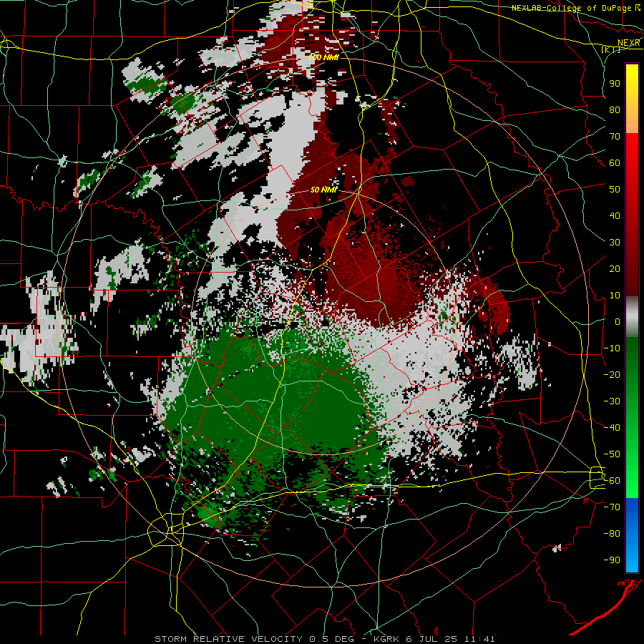Click the 10 value on velocity scale
Screen dimensions: 644x644
pos(615,296)
